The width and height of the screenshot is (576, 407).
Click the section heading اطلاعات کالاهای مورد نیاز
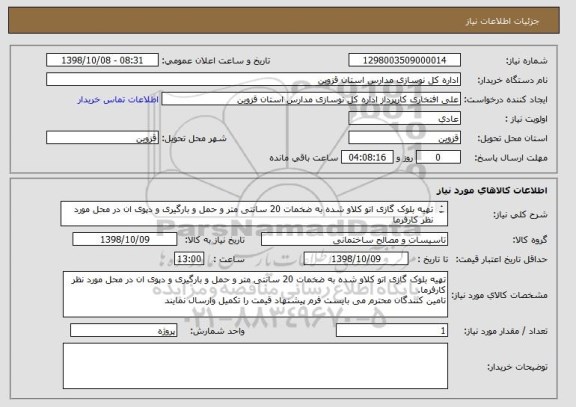click(492, 190)
